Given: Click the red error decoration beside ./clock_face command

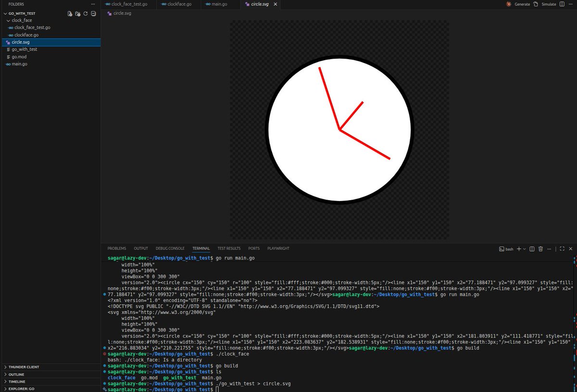Looking at the screenshot, I should point(105,354).
